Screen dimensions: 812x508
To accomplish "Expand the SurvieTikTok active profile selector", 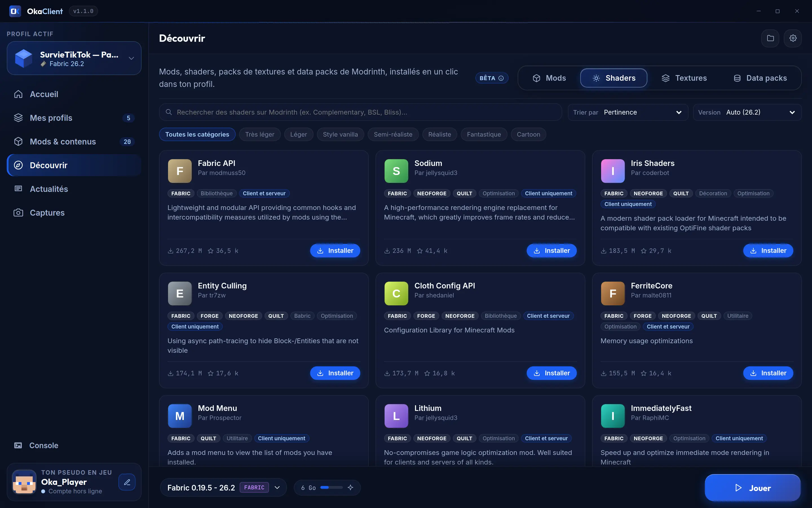I will click(x=74, y=58).
